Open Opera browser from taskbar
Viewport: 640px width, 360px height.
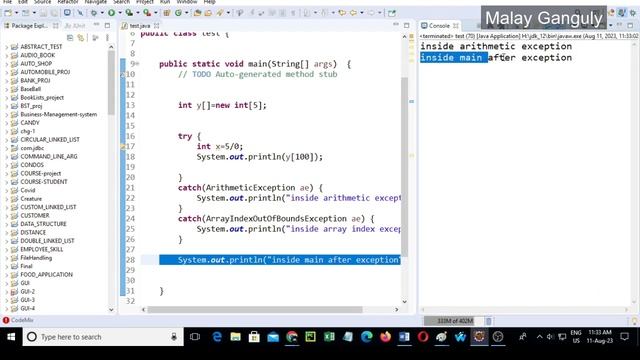coord(423,337)
